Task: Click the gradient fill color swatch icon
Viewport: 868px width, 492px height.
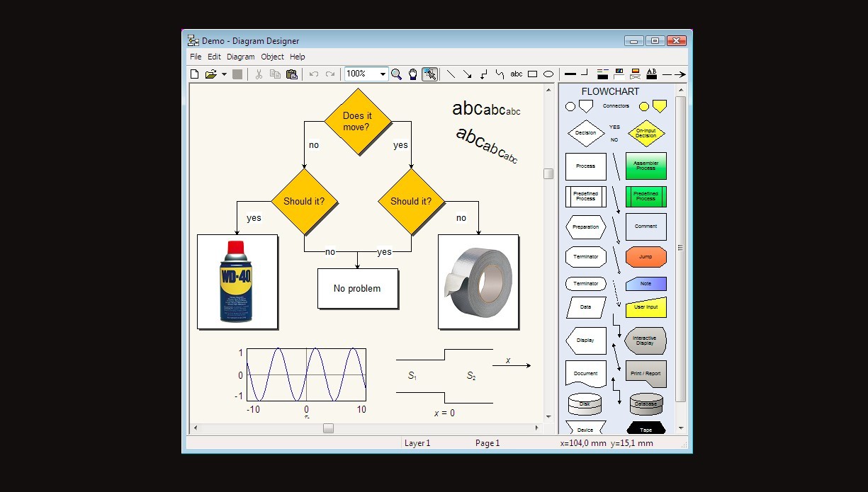Action: coord(636,74)
